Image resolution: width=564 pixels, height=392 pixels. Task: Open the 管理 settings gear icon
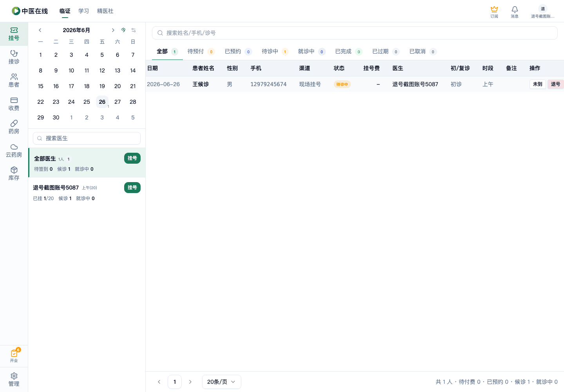[x=14, y=379]
